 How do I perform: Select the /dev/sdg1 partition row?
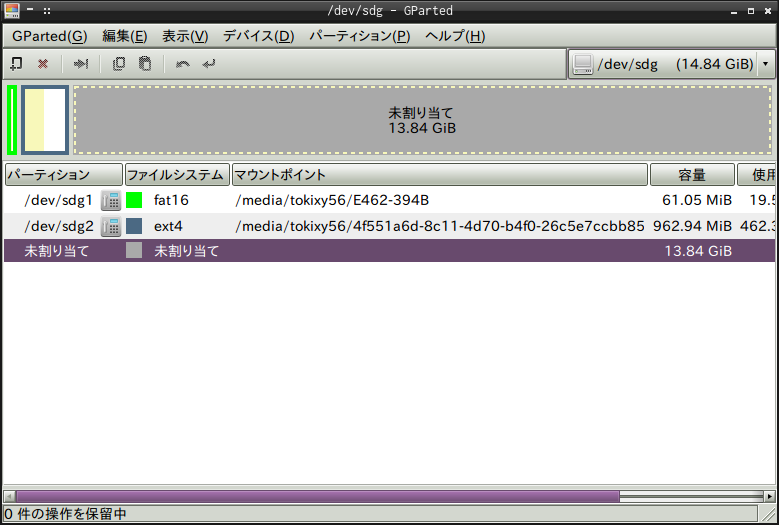pyautogui.click(x=390, y=200)
